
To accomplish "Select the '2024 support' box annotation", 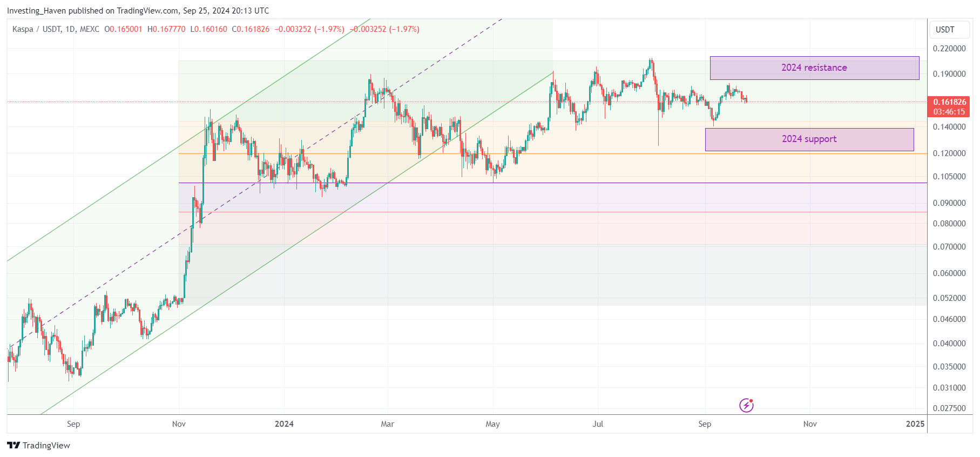I will pos(809,139).
